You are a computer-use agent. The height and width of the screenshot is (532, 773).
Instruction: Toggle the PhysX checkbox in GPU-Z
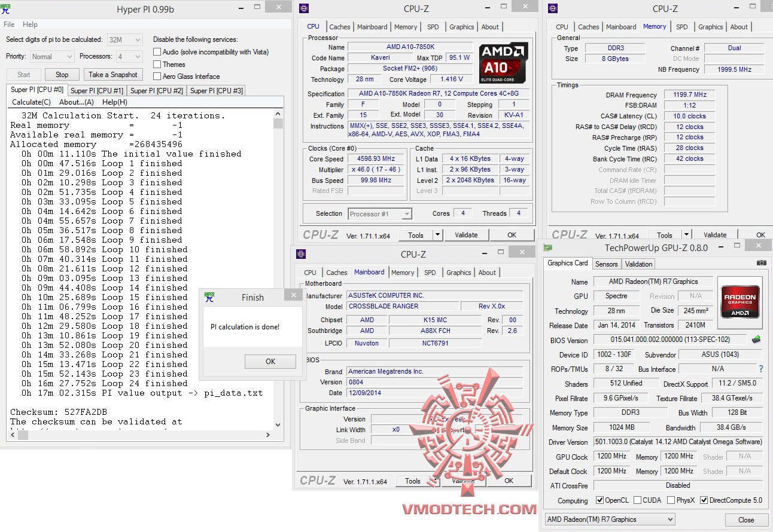tap(671, 500)
